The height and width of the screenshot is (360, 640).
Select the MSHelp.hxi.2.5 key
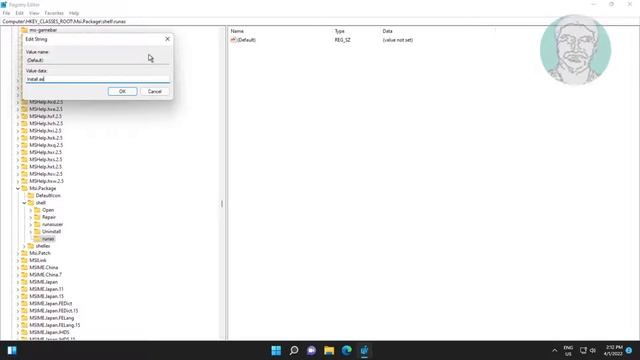click(x=45, y=131)
